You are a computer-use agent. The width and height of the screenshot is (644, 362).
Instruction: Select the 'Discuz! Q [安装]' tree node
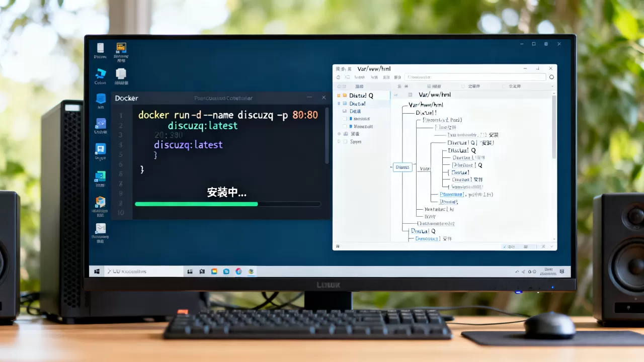point(470,143)
